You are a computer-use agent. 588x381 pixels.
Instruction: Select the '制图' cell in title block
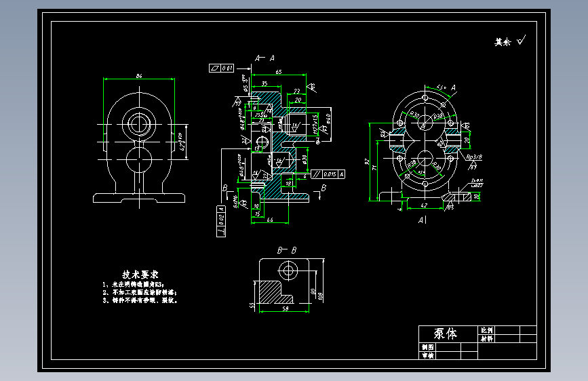point(427,347)
